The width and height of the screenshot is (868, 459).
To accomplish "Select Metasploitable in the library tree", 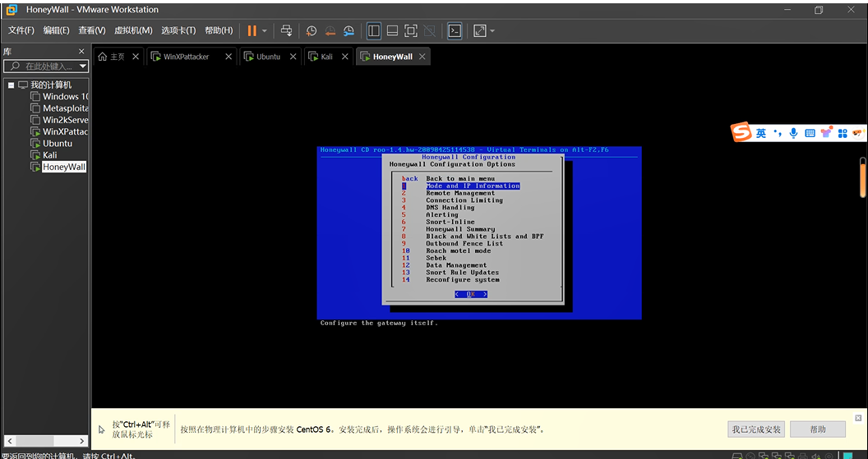I will click(60, 108).
